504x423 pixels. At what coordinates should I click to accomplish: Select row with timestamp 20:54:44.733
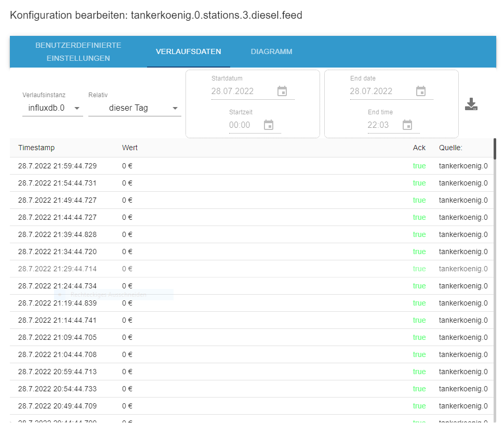(251, 389)
